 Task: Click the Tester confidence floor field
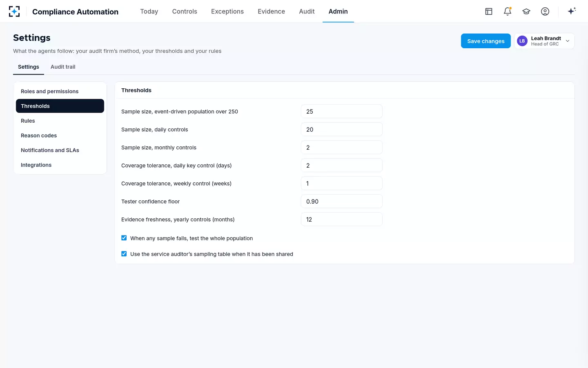click(x=342, y=201)
